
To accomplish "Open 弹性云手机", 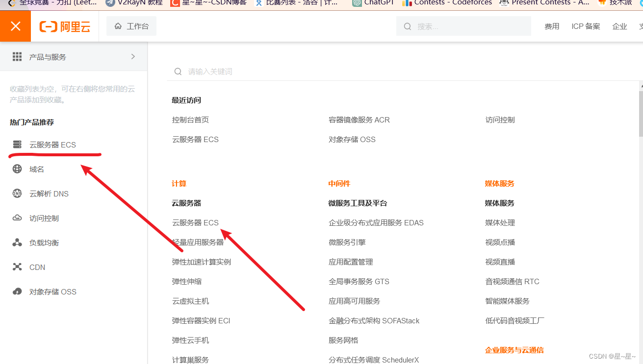I will (190, 340).
